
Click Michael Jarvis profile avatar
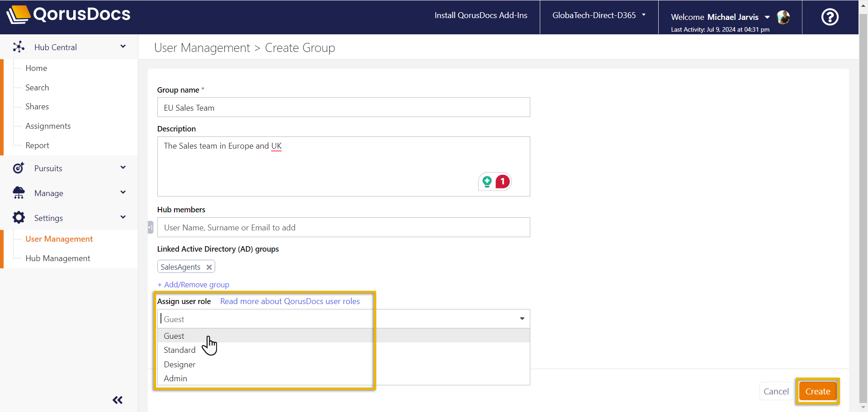[x=783, y=17]
